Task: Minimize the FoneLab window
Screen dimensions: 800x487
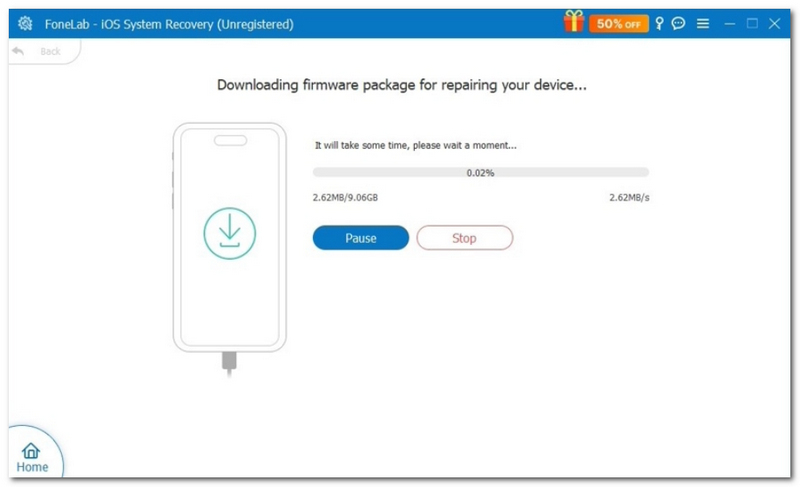Action: pos(730,23)
